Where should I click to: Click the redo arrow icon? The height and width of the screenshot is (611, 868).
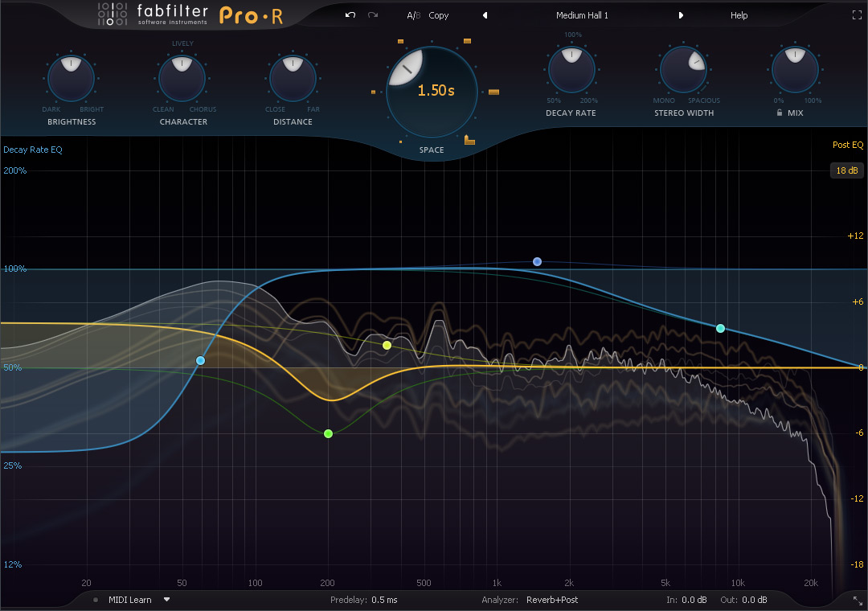[x=372, y=15]
